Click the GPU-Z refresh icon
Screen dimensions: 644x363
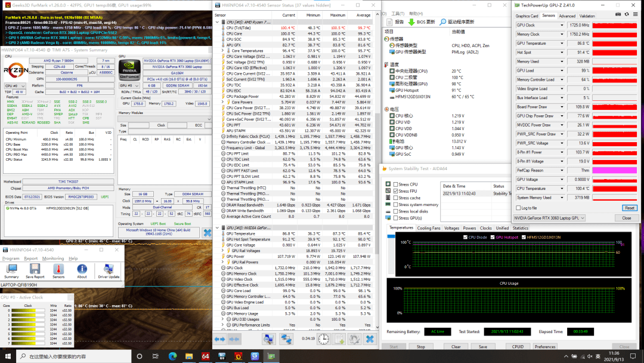(x=627, y=14)
